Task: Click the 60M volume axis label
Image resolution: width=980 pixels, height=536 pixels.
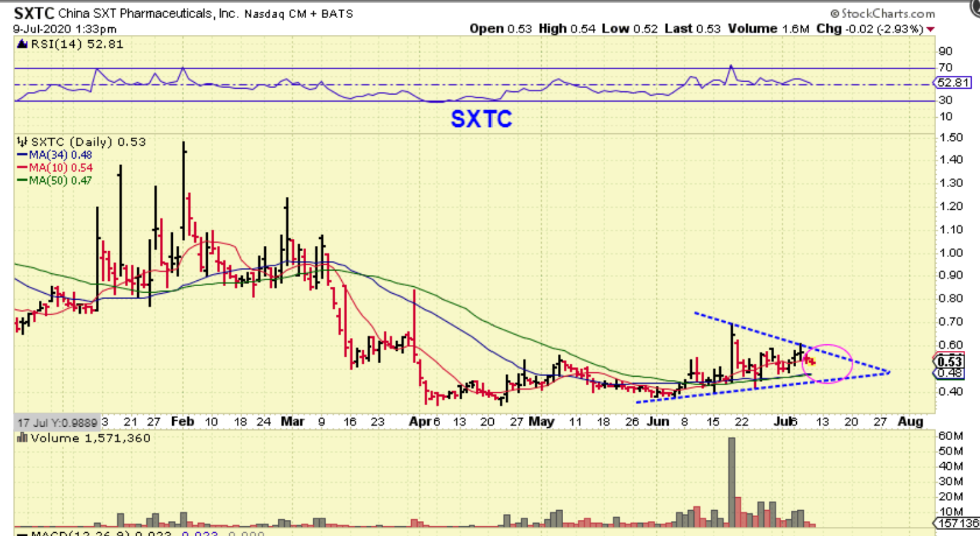Action: 951,436
